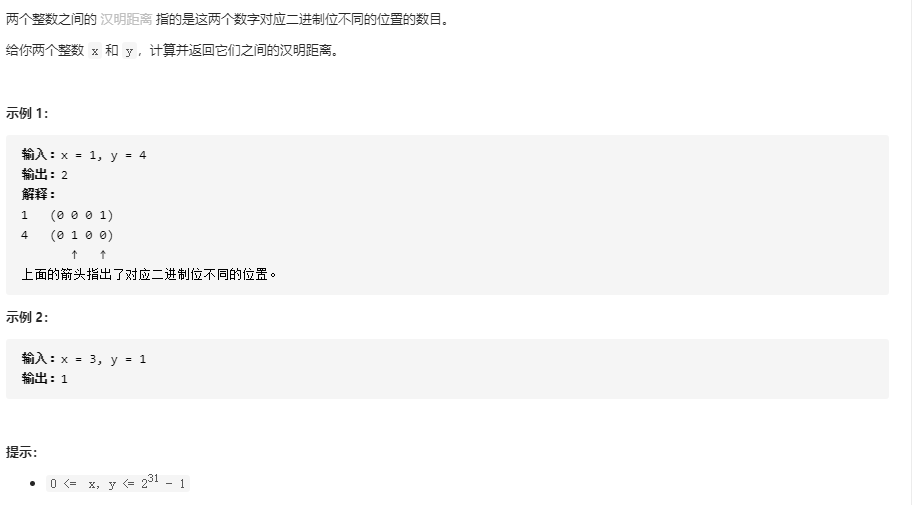Click the left upward arrow under binary digits
Image resolution: width=912 pixels, height=505 pixels.
coord(74,254)
